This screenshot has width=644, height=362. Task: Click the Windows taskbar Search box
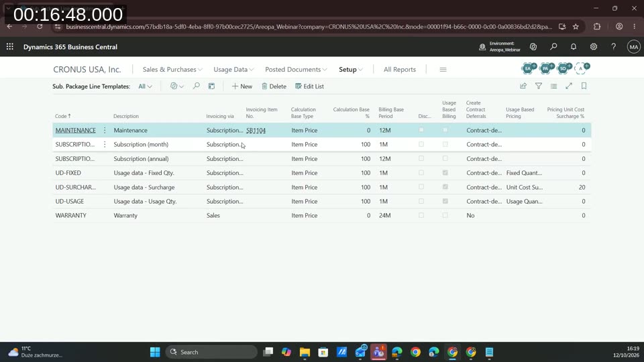pos(211,352)
